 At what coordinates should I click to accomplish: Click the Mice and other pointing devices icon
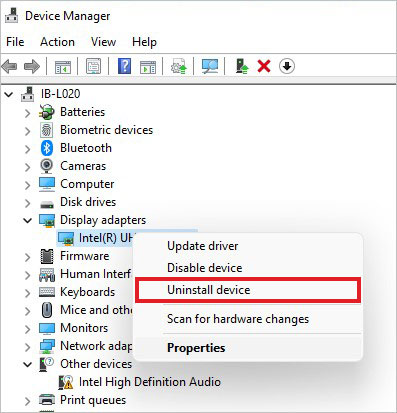47,310
